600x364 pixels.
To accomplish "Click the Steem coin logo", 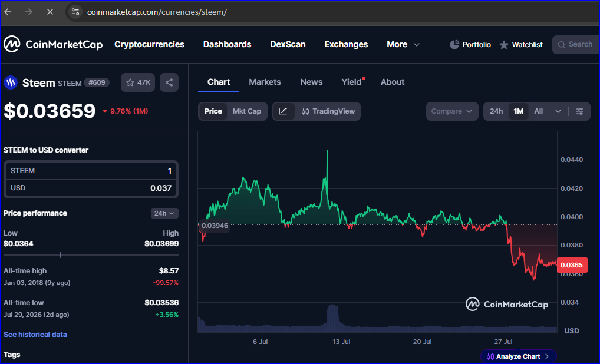I will point(11,82).
